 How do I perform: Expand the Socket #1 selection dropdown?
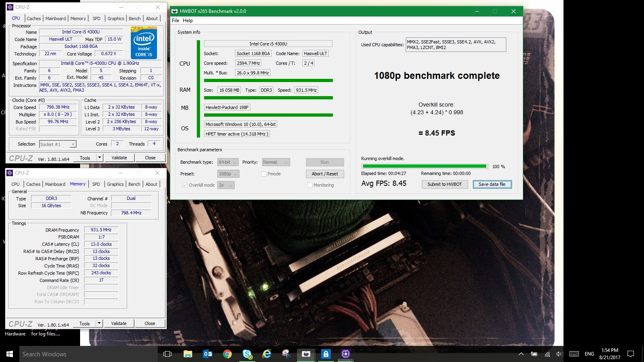(73, 144)
